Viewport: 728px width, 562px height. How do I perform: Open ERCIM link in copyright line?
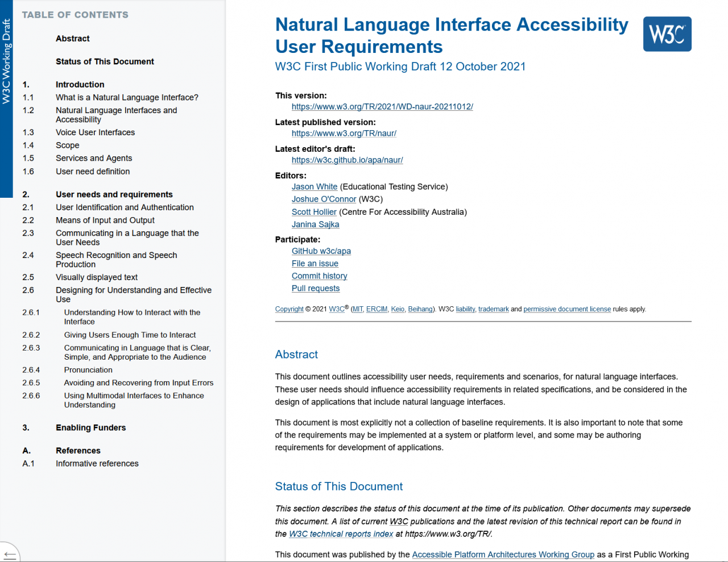(377, 309)
